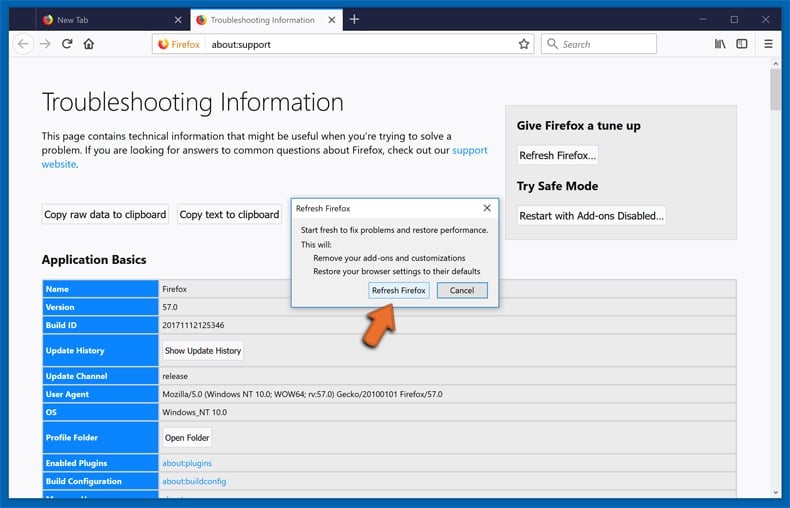Image resolution: width=790 pixels, height=508 pixels.
Task: Click the magnifier icon in the search box
Action: click(552, 44)
